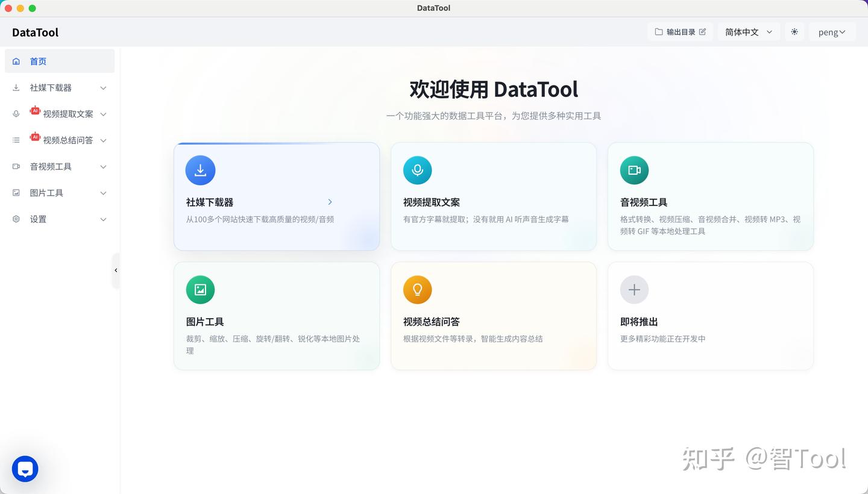Click the list icon beside 视频总结问答 in sidebar
Viewport: 868px width, 494px height.
coord(16,140)
